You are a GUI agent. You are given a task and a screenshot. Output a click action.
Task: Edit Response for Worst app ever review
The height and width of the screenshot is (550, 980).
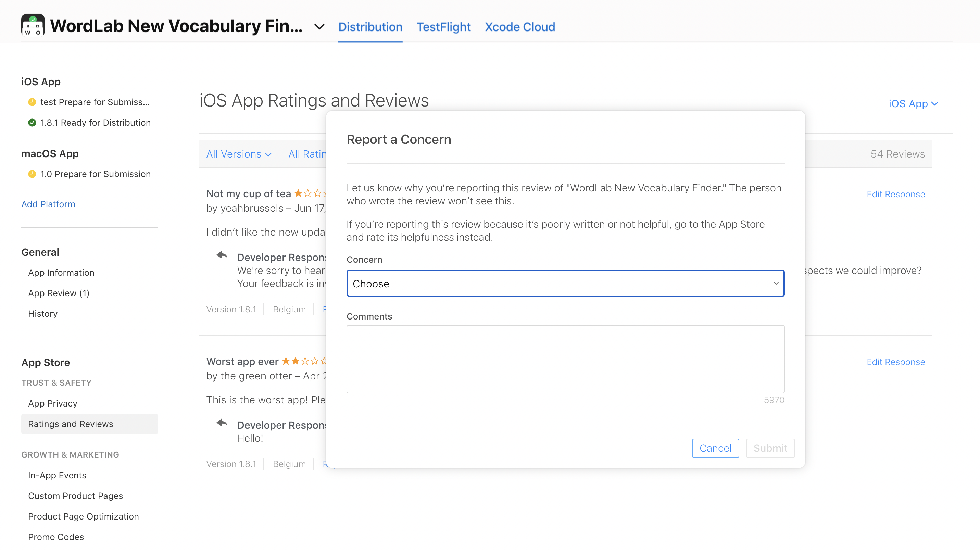[895, 362]
